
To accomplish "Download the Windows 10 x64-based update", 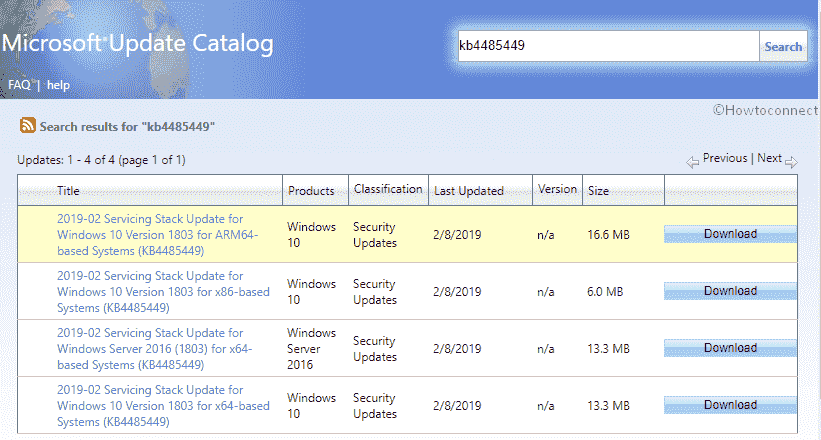I will (x=730, y=405).
